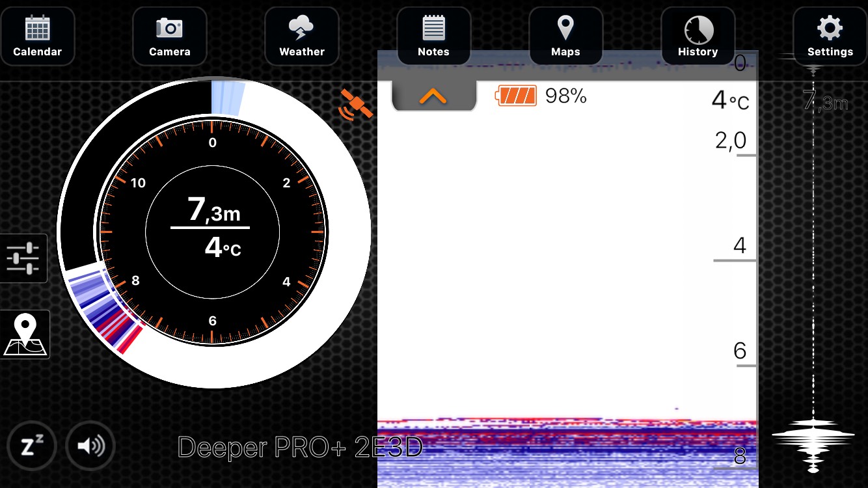Image resolution: width=868 pixels, height=488 pixels.
Task: Open the Weather view
Action: (302, 36)
